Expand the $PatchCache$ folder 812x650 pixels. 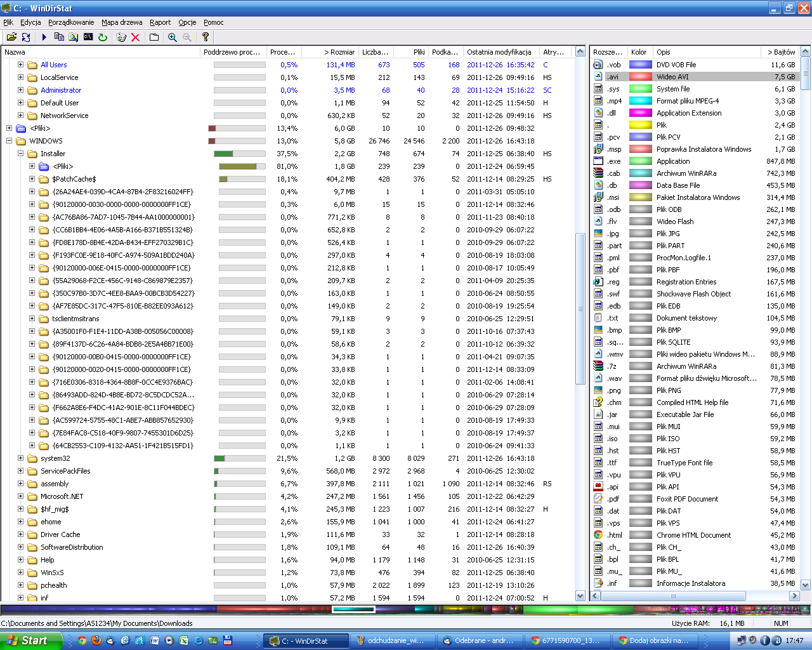32,179
